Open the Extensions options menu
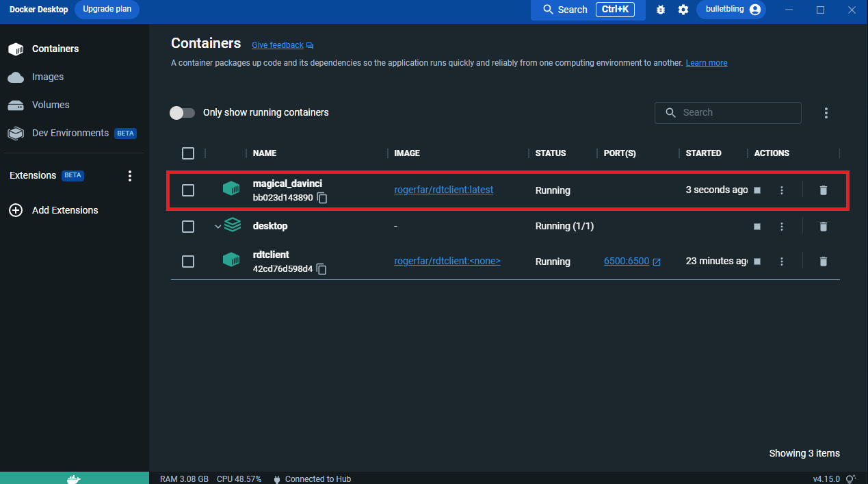This screenshot has height=484, width=868. point(130,175)
